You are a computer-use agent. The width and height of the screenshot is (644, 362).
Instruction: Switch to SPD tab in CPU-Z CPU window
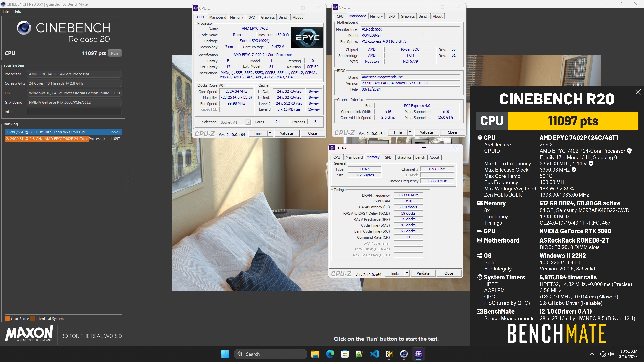[252, 17]
